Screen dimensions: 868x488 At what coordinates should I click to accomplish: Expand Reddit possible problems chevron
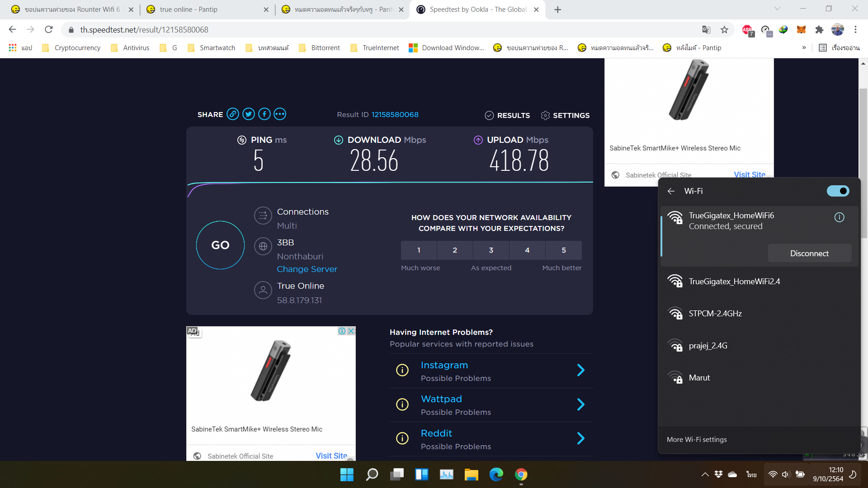pos(581,438)
